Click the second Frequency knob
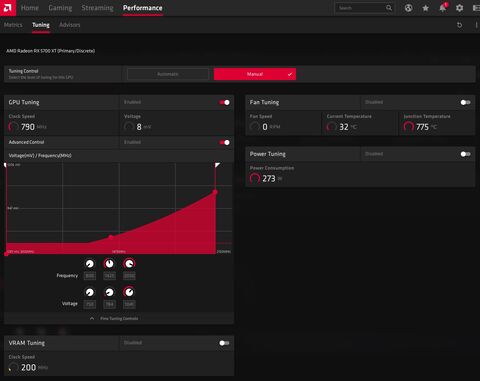Image resolution: width=480 pixels, height=381 pixels. click(109, 264)
